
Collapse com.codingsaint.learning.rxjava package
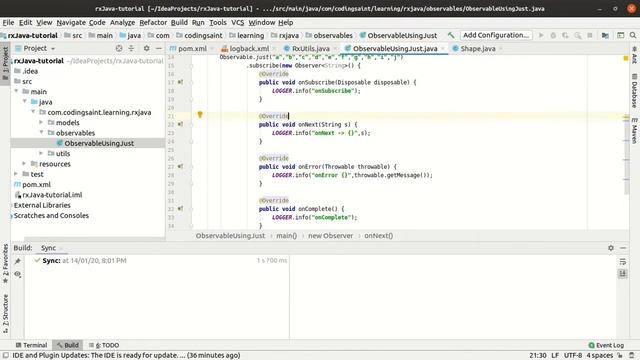point(33,112)
